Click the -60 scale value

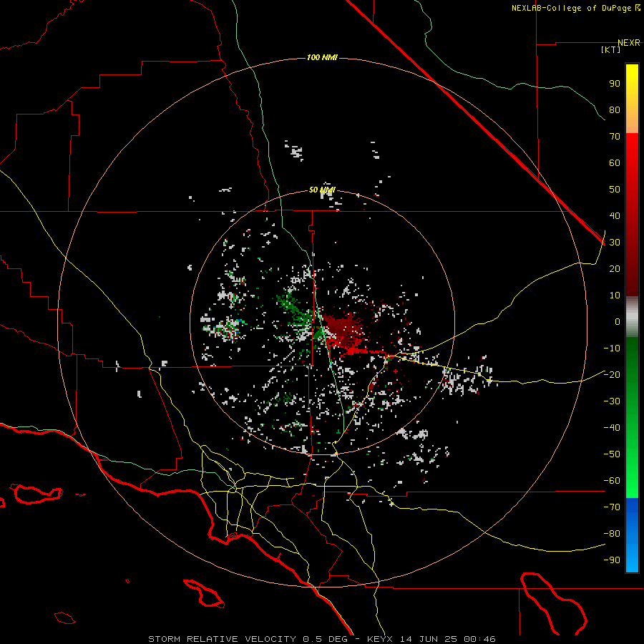pos(612,481)
